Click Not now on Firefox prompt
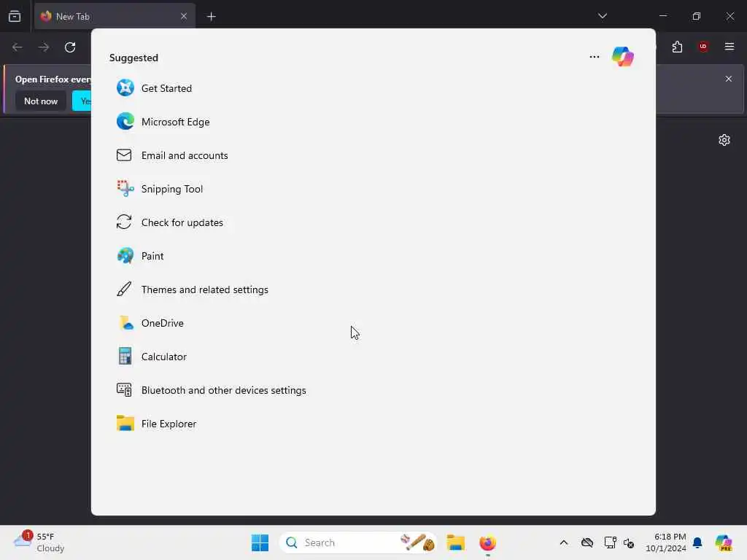This screenshot has height=560, width=747. tap(41, 101)
